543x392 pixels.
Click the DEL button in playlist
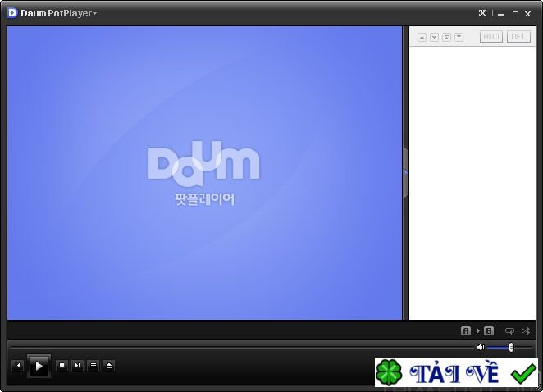(x=518, y=37)
